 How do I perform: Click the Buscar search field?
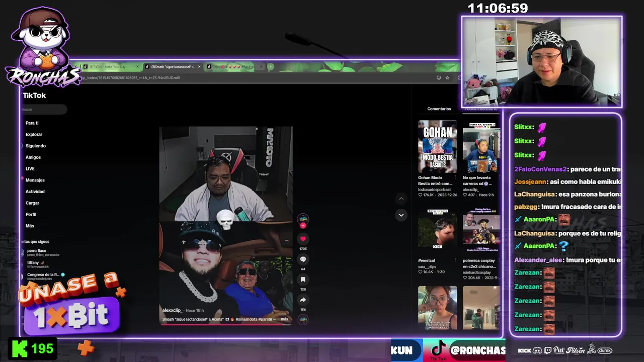click(x=44, y=110)
